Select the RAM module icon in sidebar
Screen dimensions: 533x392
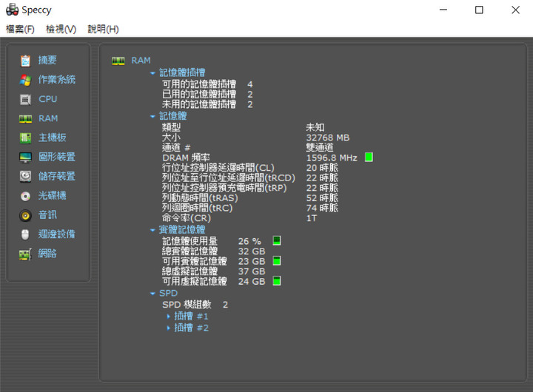click(x=25, y=118)
